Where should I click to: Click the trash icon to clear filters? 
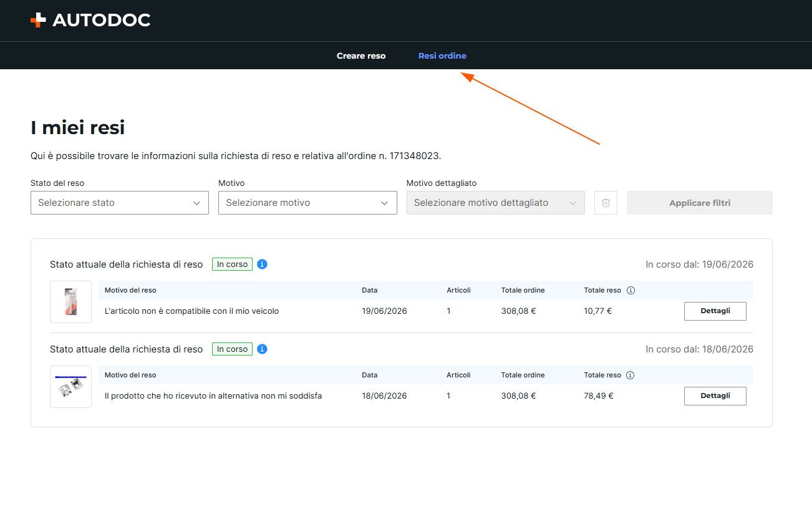606,203
